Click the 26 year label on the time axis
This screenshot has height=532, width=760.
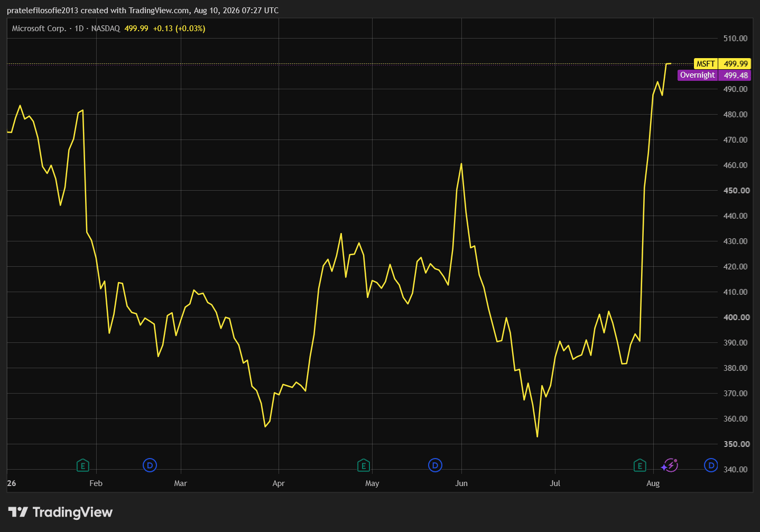pyautogui.click(x=12, y=483)
